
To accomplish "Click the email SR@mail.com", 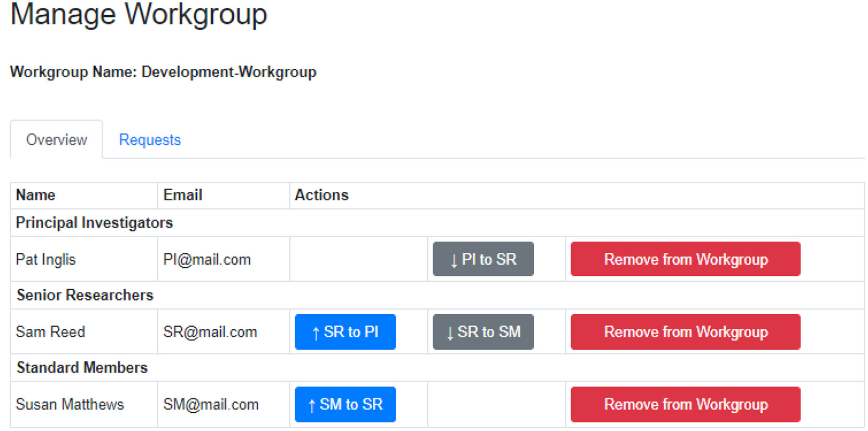I will point(210,332).
